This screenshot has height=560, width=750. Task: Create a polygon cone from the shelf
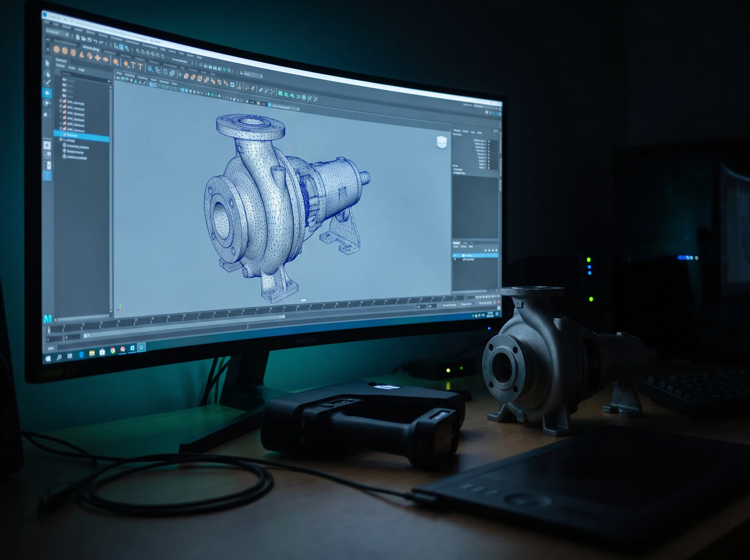click(x=82, y=55)
